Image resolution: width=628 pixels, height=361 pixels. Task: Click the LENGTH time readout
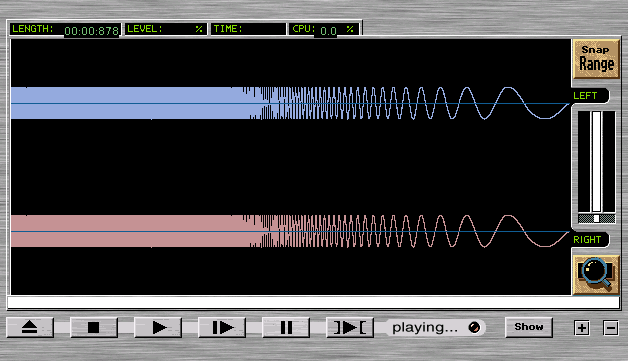point(92,31)
